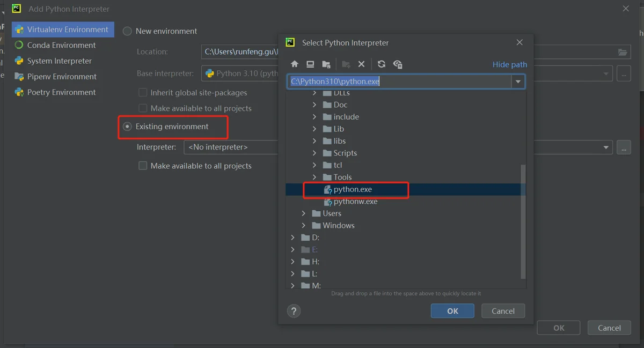This screenshot has height=348, width=644.
Task: Click the file tree vertical scrollbar
Action: point(523,221)
